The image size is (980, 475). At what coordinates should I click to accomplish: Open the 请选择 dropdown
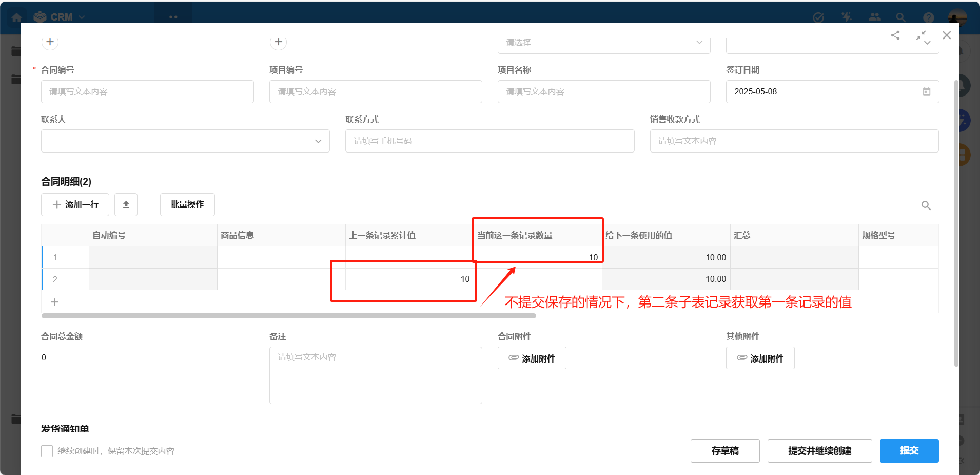click(x=604, y=43)
